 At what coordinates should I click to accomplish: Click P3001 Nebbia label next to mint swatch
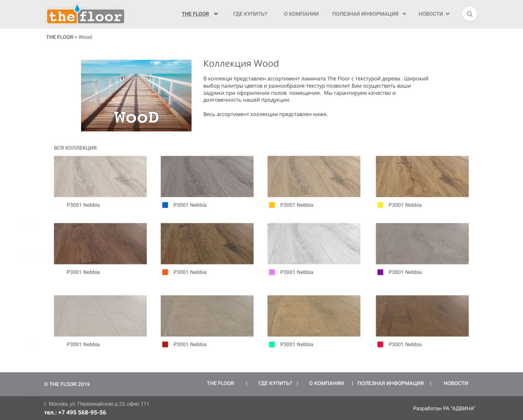297,345
